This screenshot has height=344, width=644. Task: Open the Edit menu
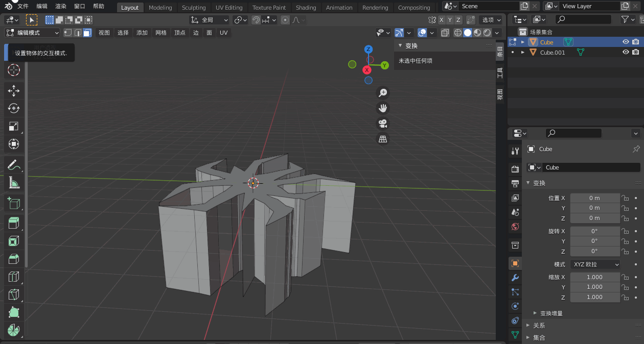(x=42, y=7)
